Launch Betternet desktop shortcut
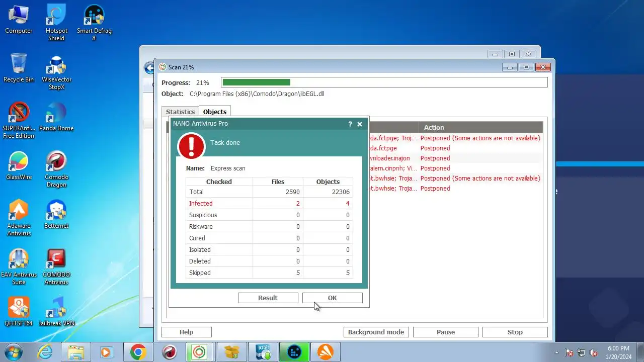This screenshot has height=362, width=644. point(56,215)
